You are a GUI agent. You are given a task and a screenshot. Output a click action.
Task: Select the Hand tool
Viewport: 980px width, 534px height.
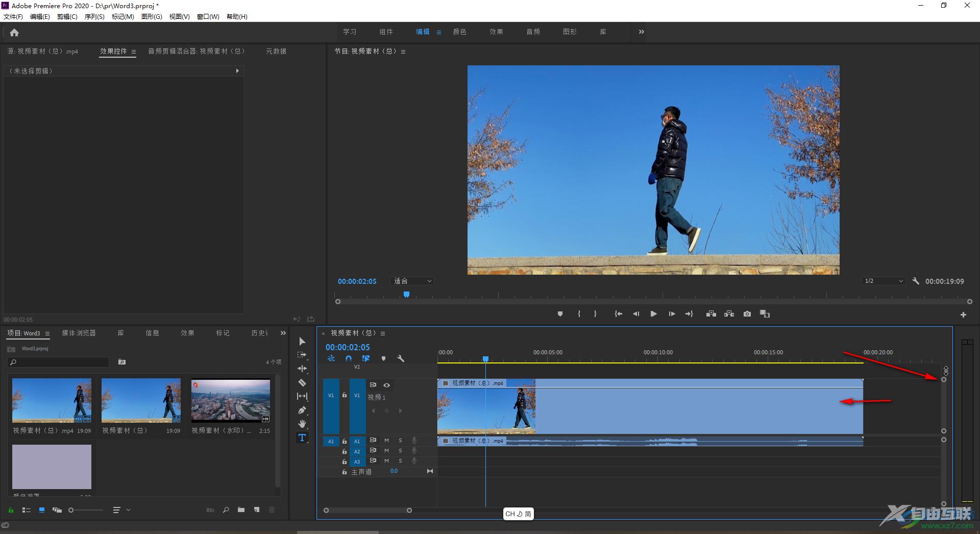click(x=302, y=424)
